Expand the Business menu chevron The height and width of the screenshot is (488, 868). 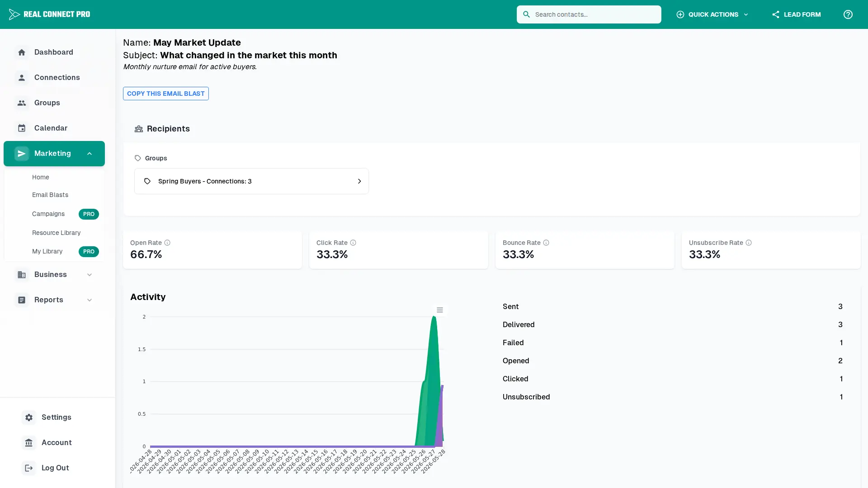tap(90, 275)
